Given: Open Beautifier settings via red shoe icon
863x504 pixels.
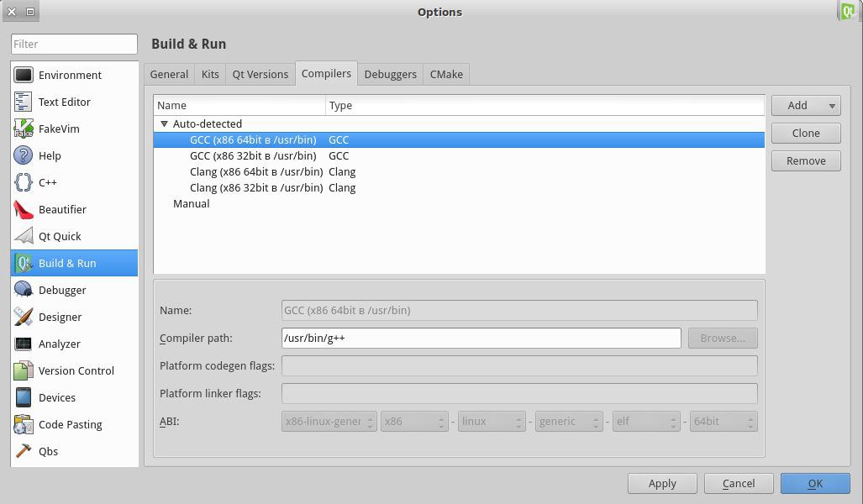Looking at the screenshot, I should click(x=24, y=209).
